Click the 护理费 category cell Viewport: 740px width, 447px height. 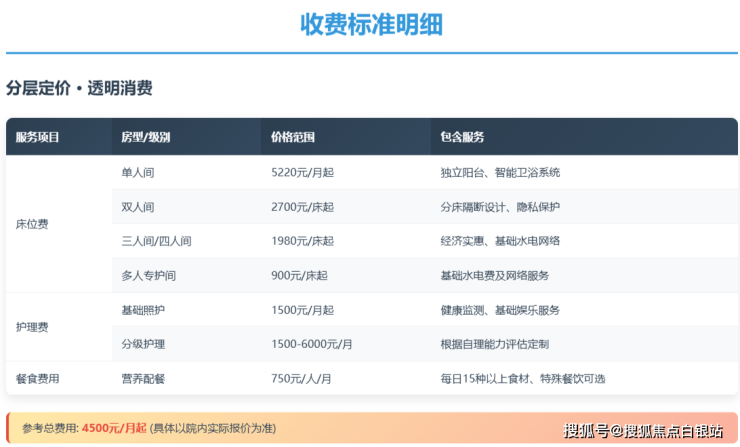[x=32, y=327]
